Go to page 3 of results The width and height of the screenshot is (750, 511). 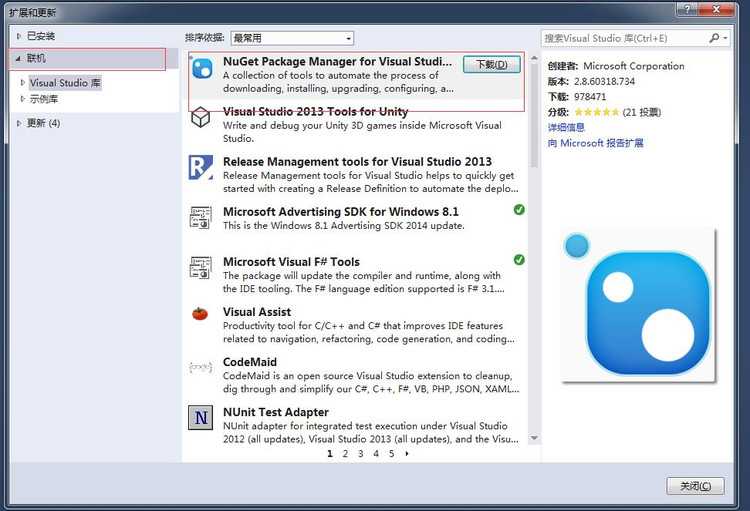[x=361, y=454]
